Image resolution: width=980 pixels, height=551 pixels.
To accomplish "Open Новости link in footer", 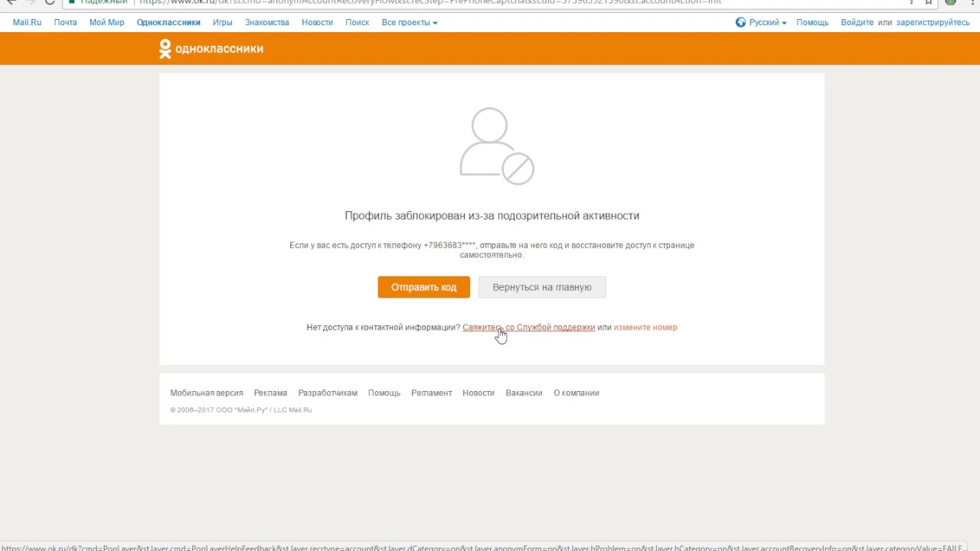I will click(479, 393).
